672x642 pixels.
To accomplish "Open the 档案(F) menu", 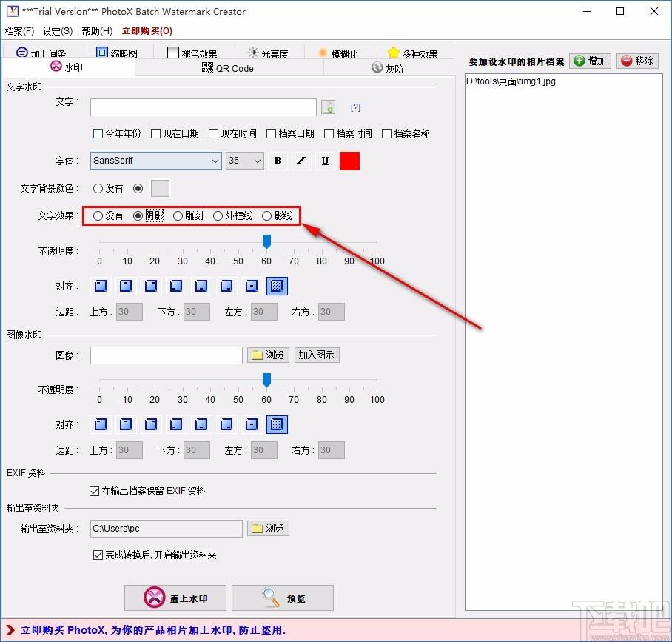I will 20,31.
